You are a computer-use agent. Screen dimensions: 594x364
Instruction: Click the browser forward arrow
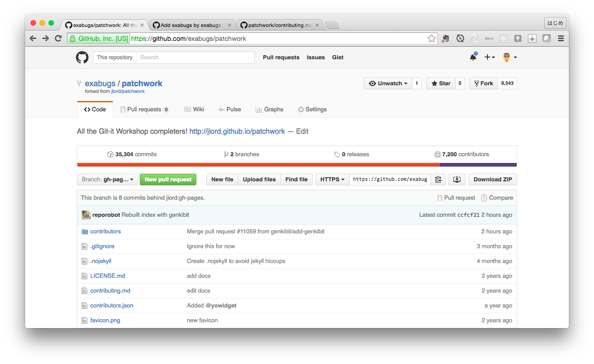(45, 39)
